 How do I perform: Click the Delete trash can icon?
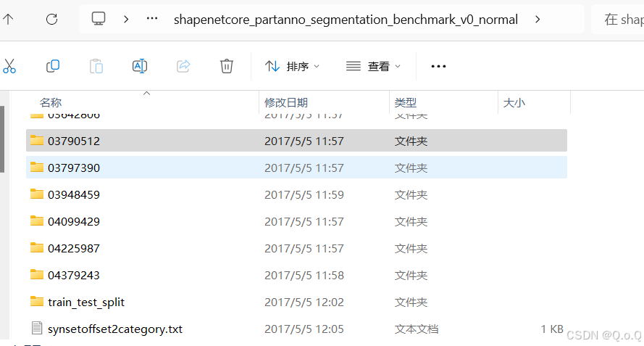[x=226, y=66]
